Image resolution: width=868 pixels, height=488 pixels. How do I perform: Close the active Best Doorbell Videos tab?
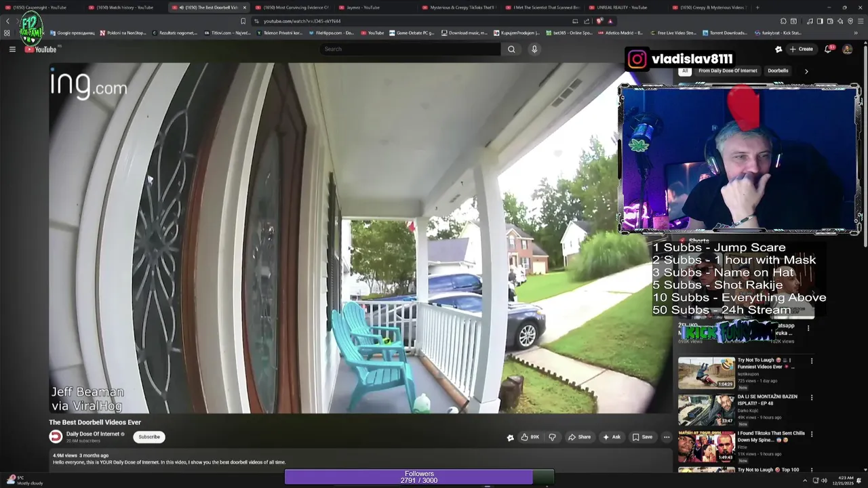(x=245, y=7)
